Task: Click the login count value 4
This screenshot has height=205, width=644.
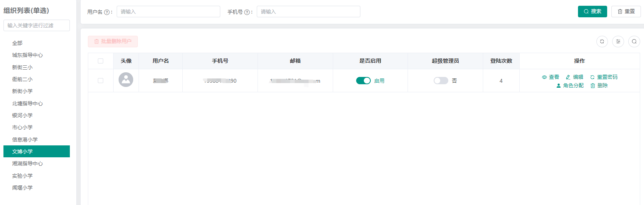Action: pyautogui.click(x=501, y=81)
